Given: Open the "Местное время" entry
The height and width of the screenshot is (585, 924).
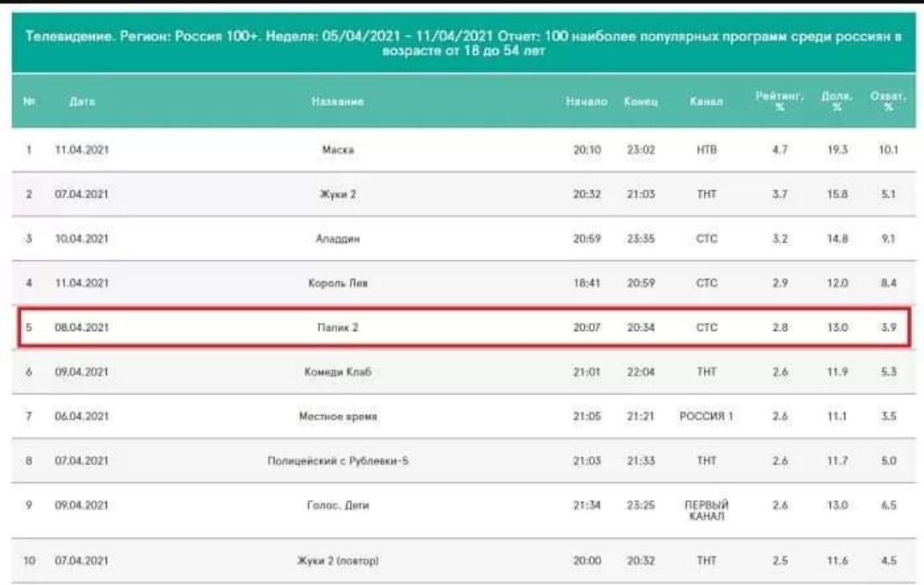Looking at the screenshot, I should pyautogui.click(x=338, y=417).
